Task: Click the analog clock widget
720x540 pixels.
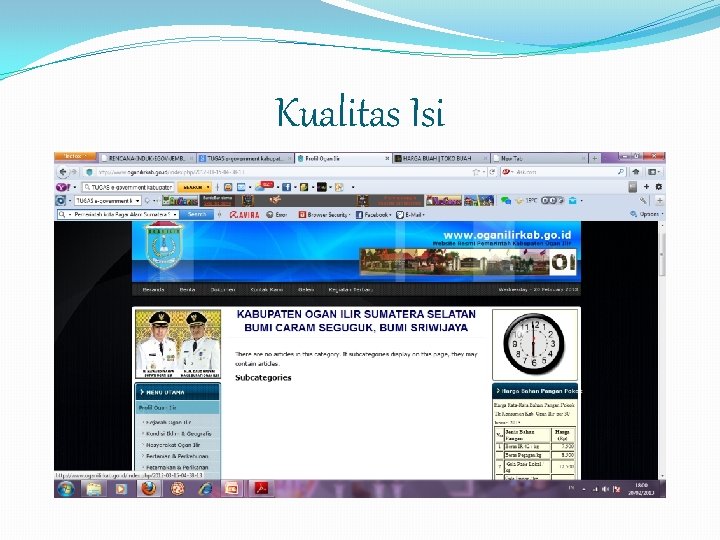Action: (534, 344)
